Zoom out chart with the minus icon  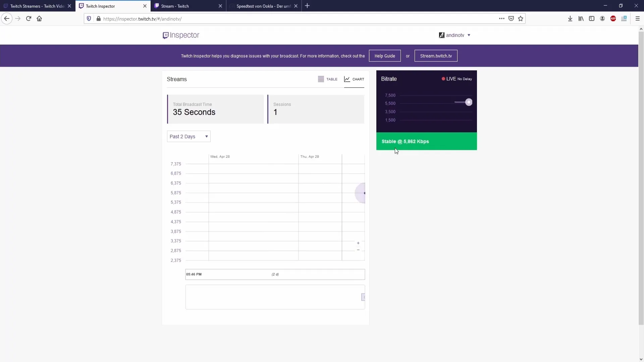(x=358, y=250)
